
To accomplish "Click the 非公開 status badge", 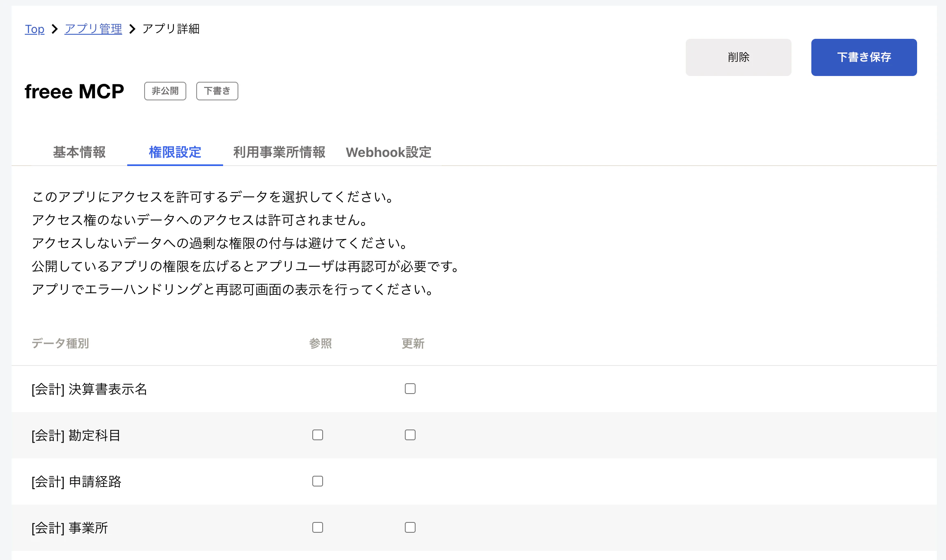I will 165,91.
